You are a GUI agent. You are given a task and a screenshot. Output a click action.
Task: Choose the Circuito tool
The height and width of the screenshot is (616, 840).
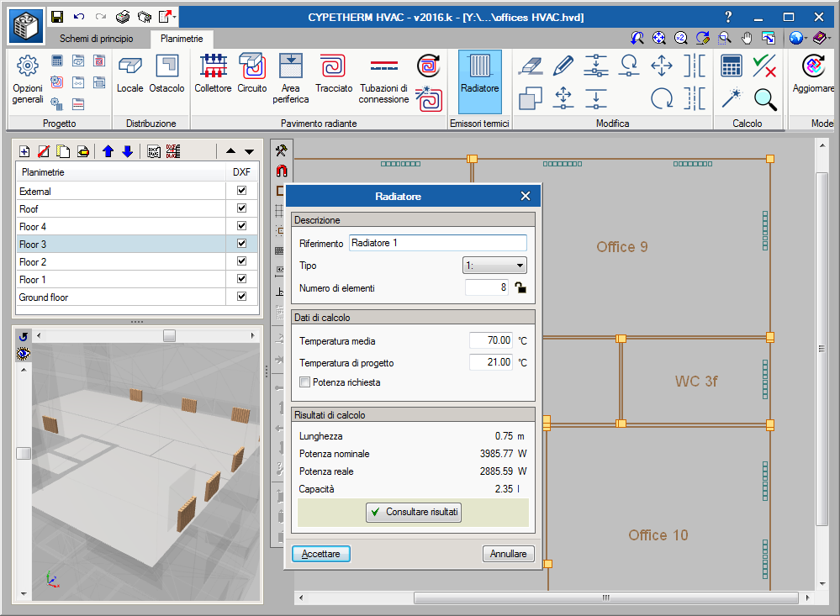click(251, 74)
